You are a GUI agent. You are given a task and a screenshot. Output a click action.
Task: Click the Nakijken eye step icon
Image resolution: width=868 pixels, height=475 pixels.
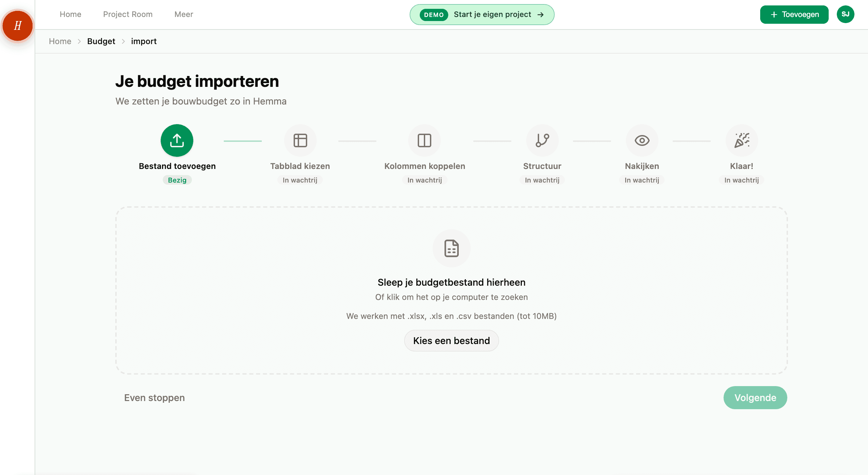(642, 140)
